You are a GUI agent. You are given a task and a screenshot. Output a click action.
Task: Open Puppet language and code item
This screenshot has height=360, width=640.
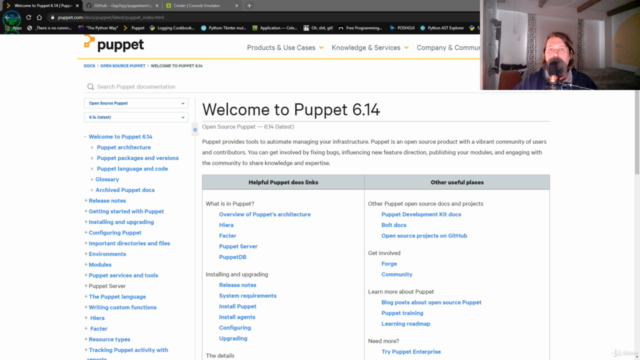tap(132, 169)
